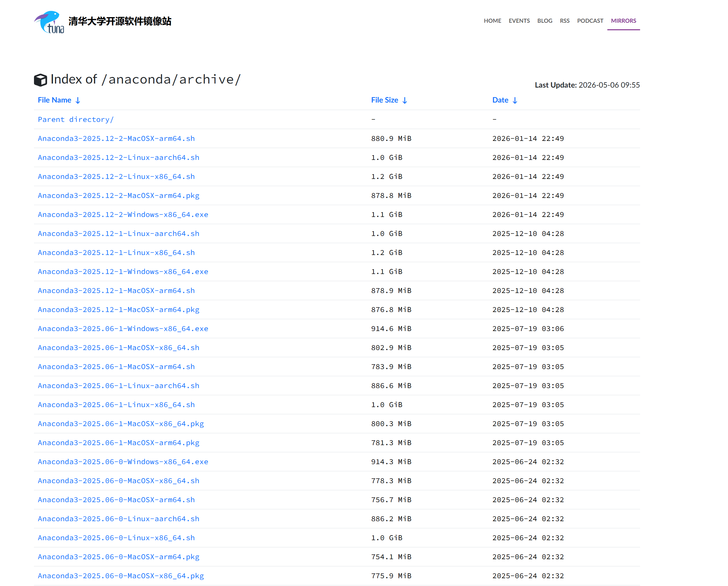
Task: Click the Index of /anaconda/archive/ heading
Action: (146, 80)
